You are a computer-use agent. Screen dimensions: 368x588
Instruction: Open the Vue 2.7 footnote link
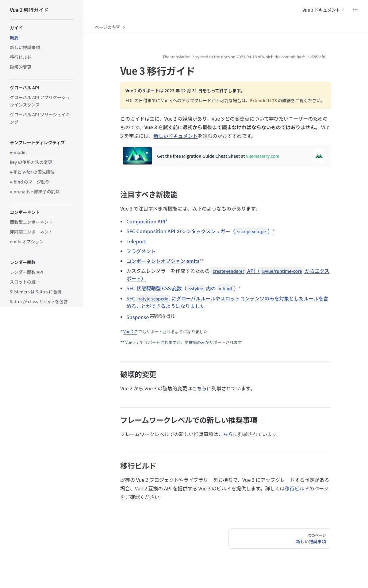point(130,332)
